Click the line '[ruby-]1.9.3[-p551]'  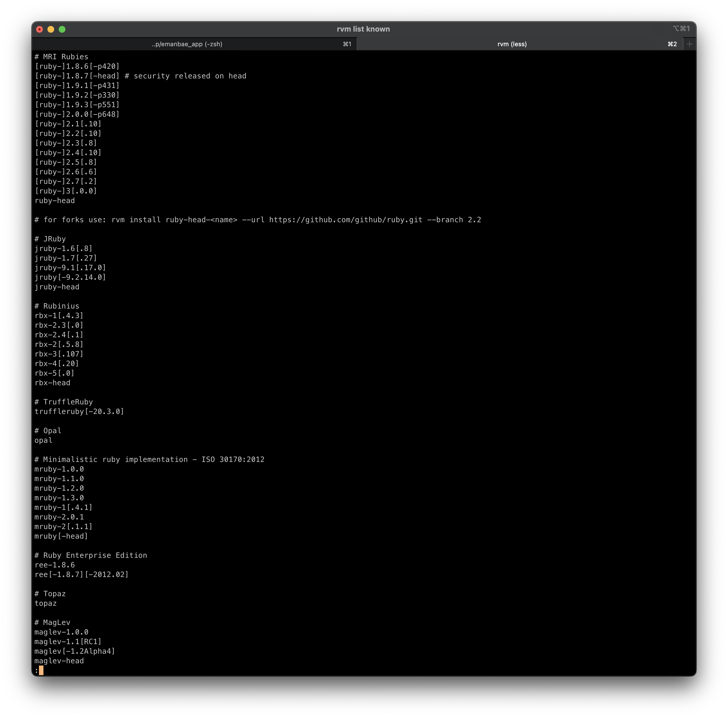point(77,105)
